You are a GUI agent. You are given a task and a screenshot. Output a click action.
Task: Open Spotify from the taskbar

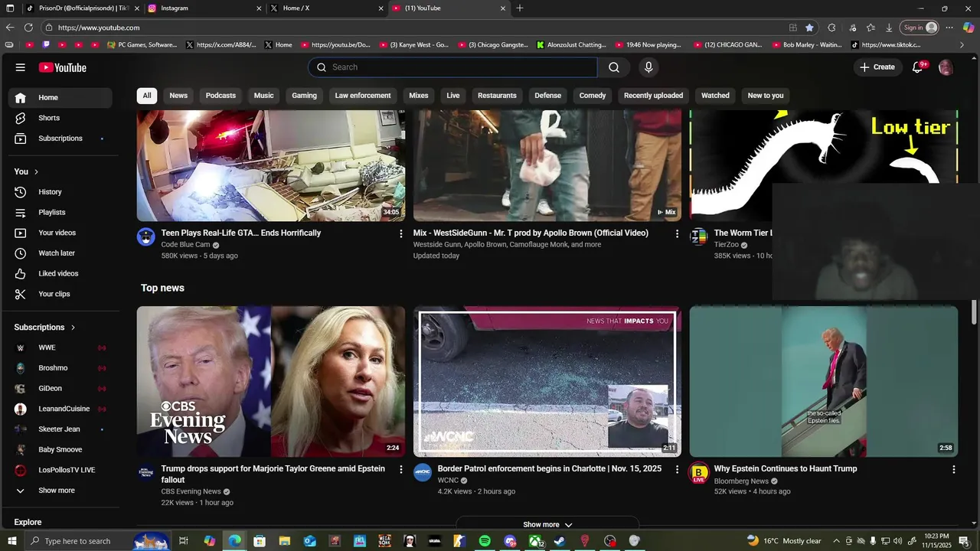485,541
